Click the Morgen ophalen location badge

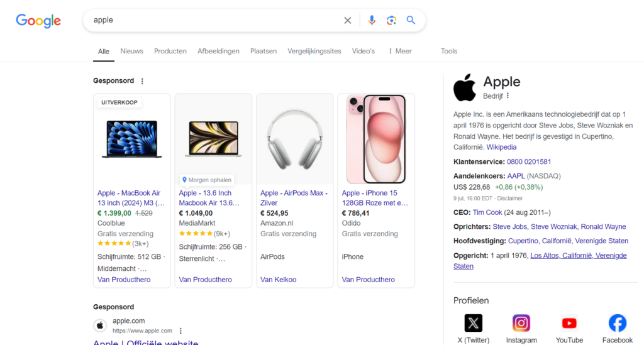[x=207, y=180]
